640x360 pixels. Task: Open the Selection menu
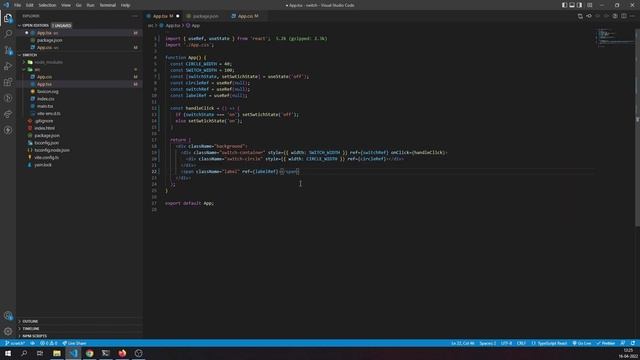pos(47,5)
